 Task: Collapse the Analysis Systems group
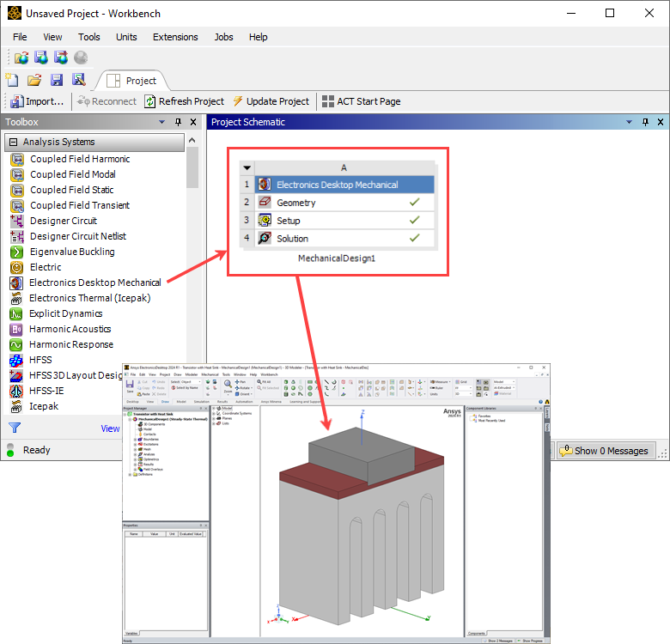click(13, 142)
